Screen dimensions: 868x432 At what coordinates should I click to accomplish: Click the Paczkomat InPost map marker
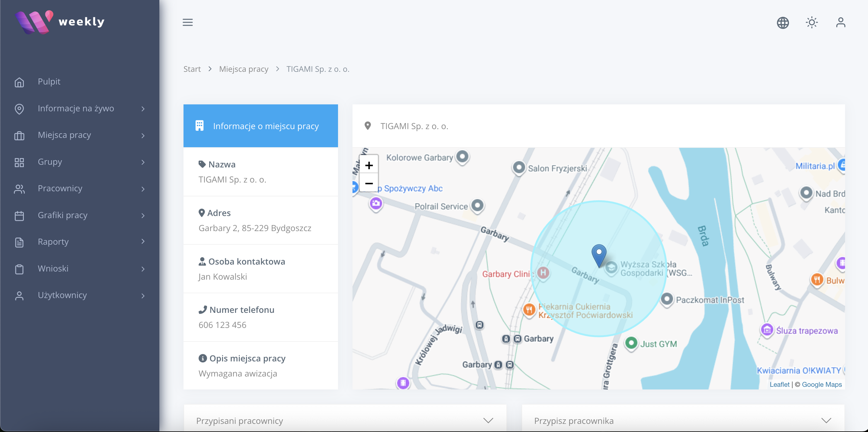(666, 299)
